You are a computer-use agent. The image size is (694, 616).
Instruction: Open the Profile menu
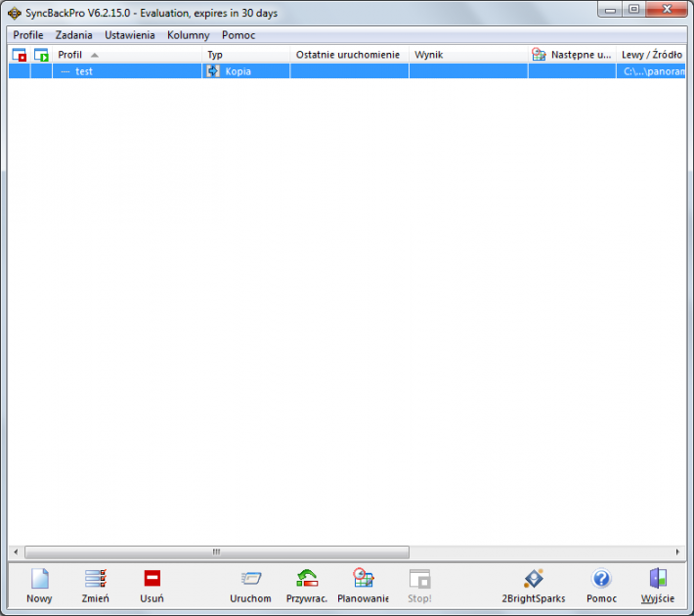coord(28,35)
